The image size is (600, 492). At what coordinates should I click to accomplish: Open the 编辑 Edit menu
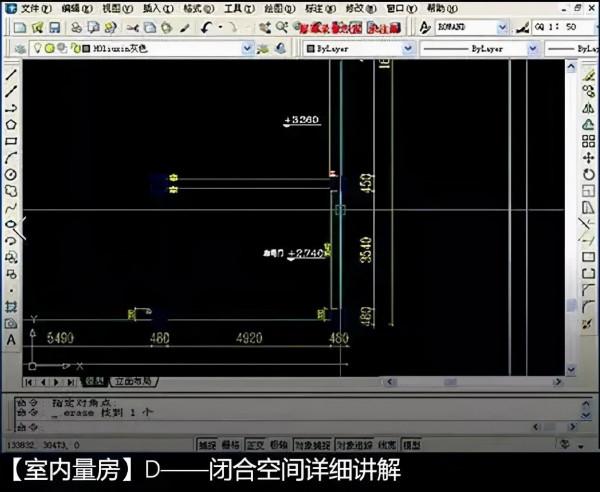[77, 8]
